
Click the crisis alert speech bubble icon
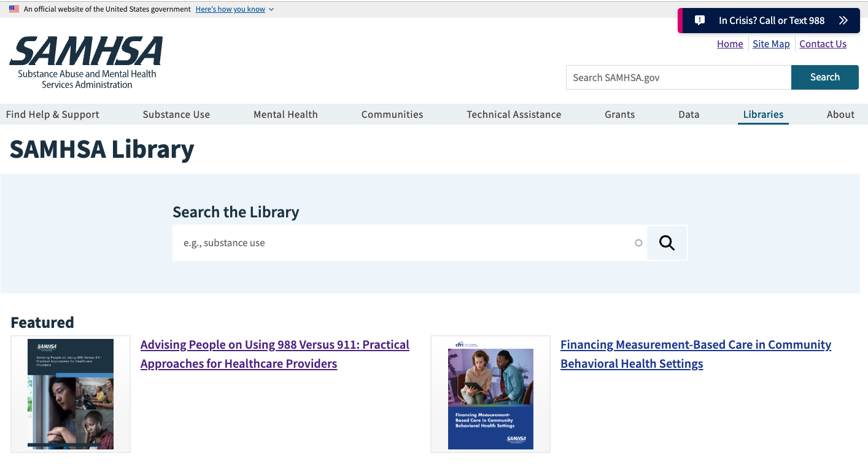click(699, 20)
